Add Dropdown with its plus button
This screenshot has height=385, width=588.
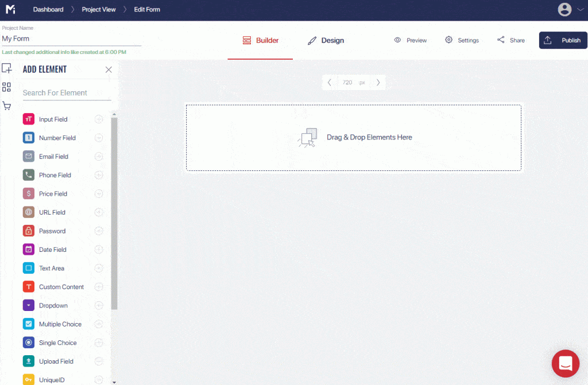[99, 305]
